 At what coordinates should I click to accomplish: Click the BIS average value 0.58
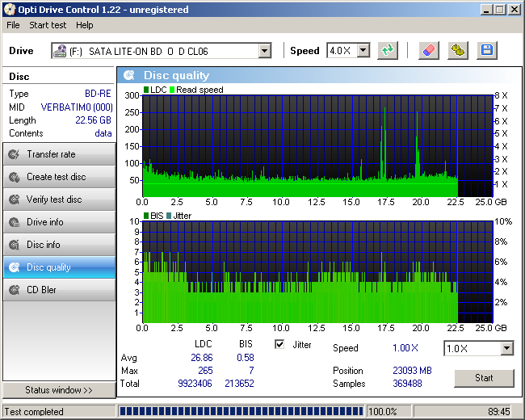tap(246, 358)
